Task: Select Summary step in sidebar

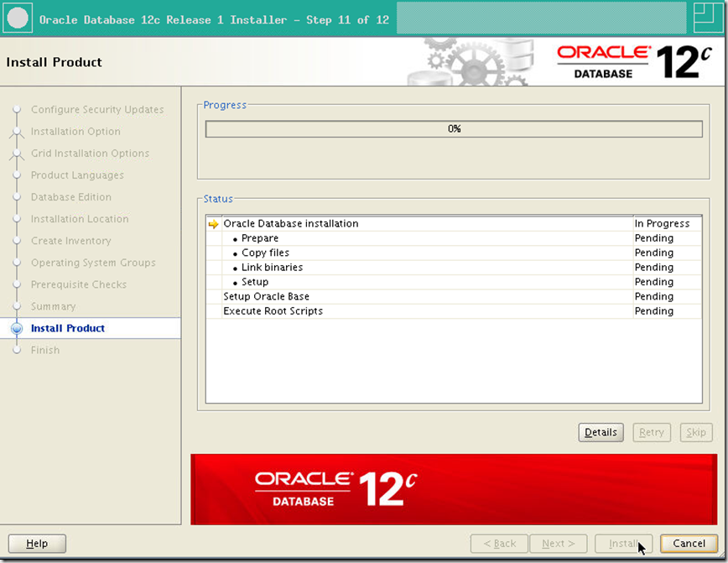Action: tap(54, 306)
